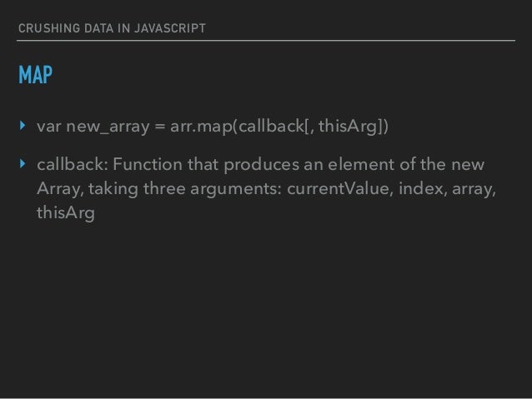The height and width of the screenshot is (399, 532).
Task: Click thisArg]) at end of first bullet
Action: click(354, 126)
